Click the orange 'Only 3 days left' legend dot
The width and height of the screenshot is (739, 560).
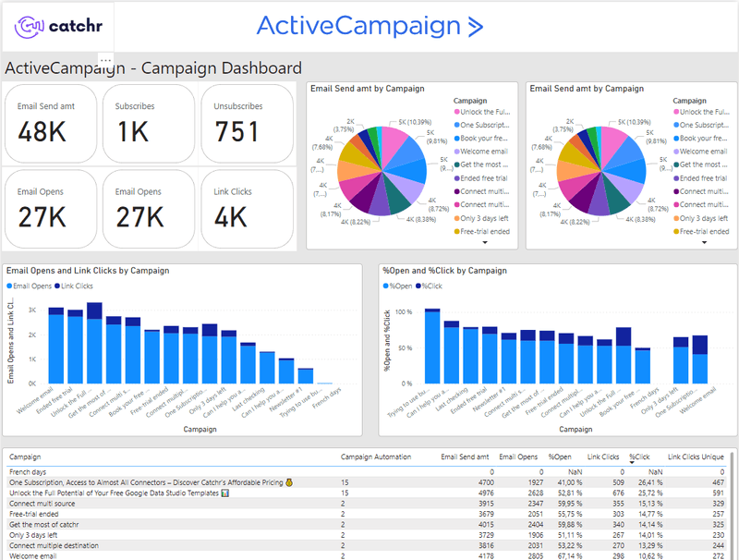click(x=456, y=219)
